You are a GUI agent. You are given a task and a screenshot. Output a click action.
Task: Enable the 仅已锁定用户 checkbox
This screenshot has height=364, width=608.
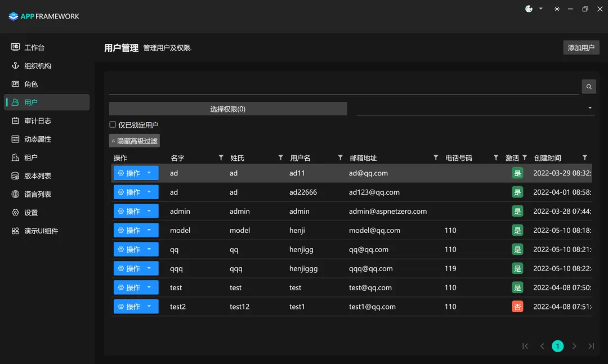tap(111, 124)
